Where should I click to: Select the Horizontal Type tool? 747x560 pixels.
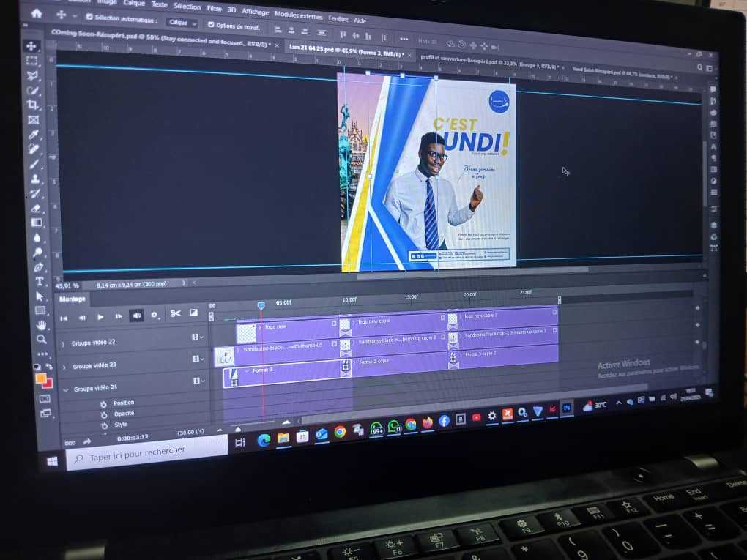pos(39,281)
